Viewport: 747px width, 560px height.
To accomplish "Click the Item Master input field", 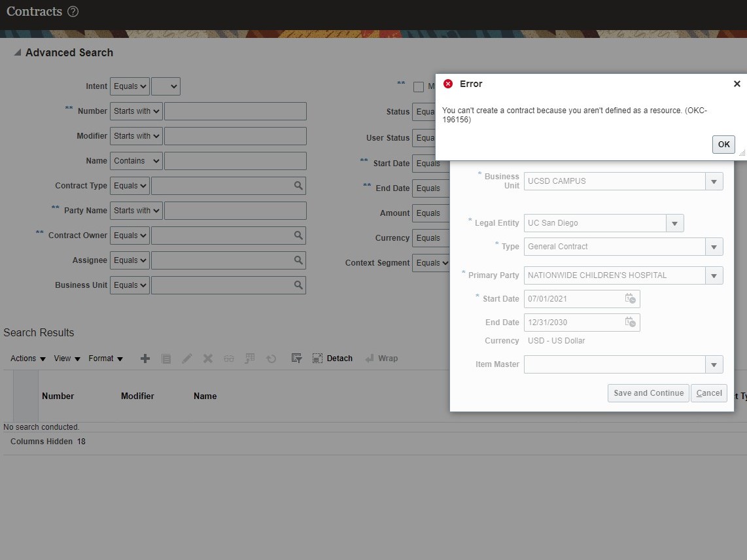I will pyautogui.click(x=615, y=364).
